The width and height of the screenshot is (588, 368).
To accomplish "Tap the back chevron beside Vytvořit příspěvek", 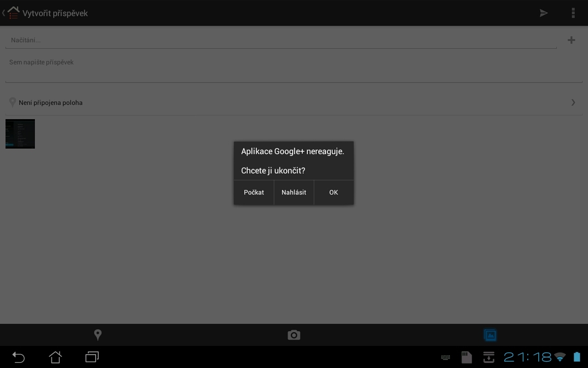I will pyautogui.click(x=4, y=13).
